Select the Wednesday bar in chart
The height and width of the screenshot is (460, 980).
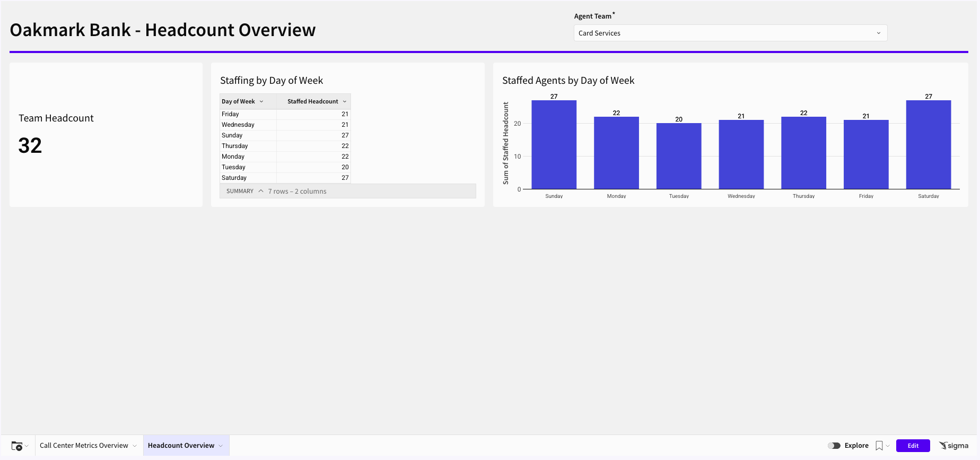coord(741,154)
